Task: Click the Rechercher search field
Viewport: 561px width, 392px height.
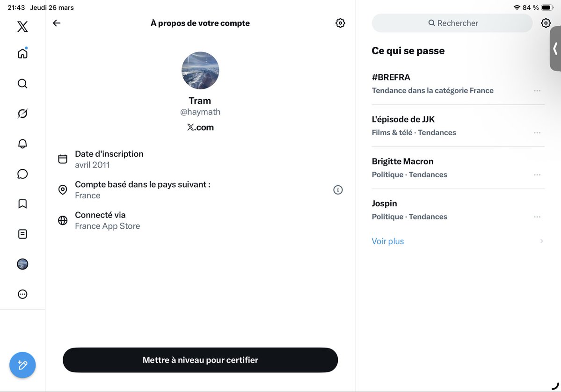Action: (452, 23)
